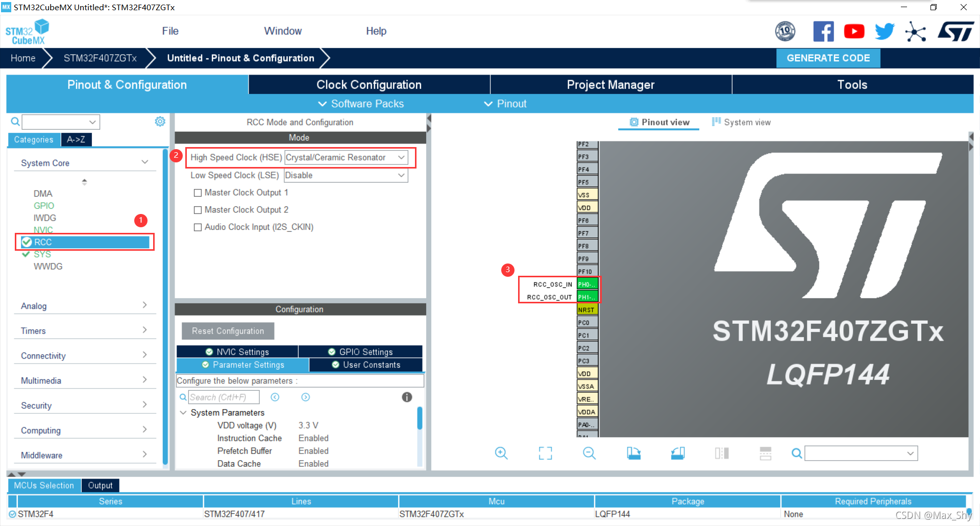
Task: Enable Audio Clock Input I2S_CKIN checkbox
Action: pos(198,227)
